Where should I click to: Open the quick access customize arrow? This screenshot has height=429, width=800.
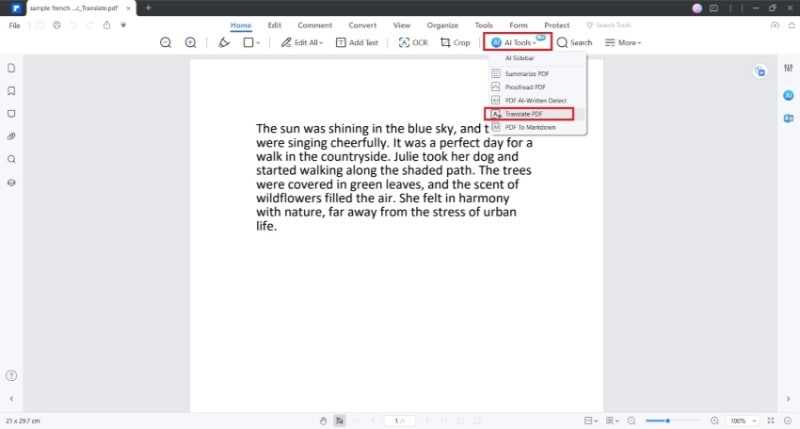coord(123,25)
